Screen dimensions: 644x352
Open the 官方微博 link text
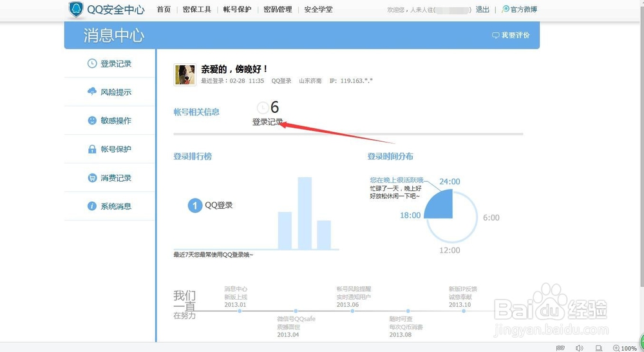524,10
